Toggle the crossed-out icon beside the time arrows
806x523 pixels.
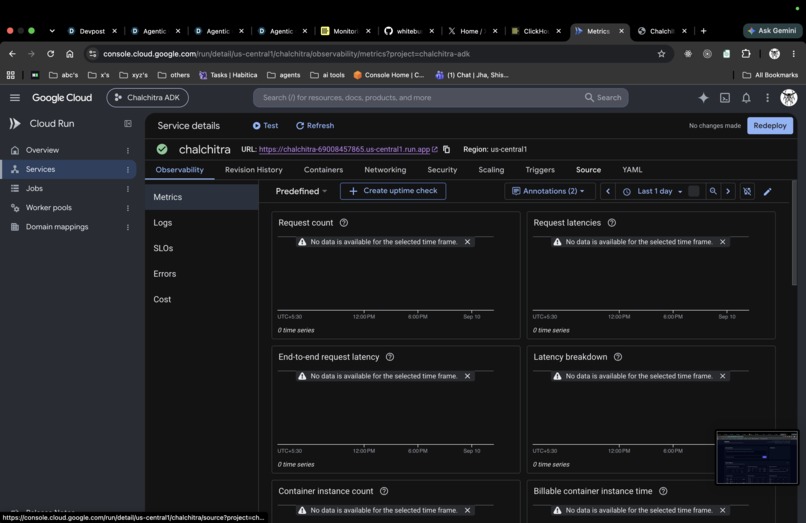(x=747, y=191)
